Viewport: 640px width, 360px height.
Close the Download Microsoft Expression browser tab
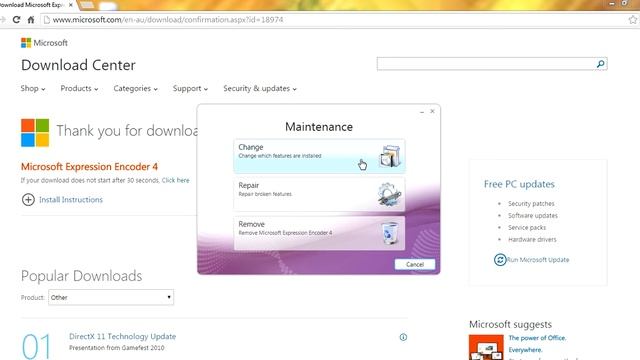coord(71,5)
